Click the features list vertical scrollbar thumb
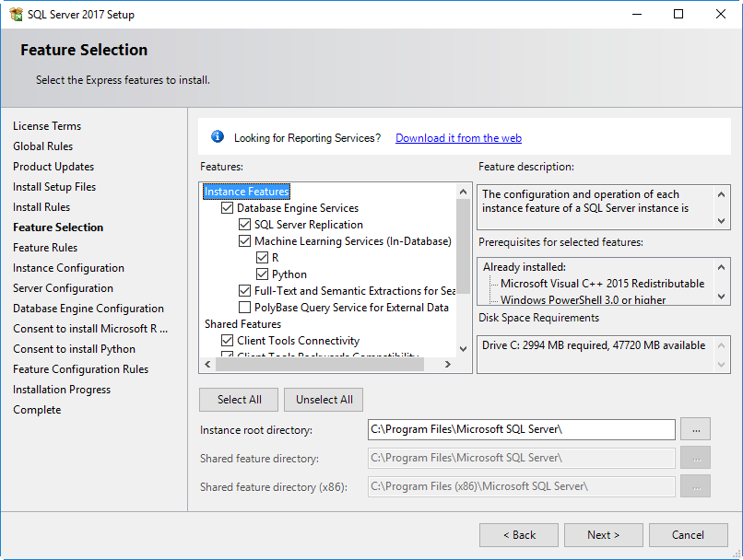This screenshot has width=743, height=560. (x=464, y=246)
